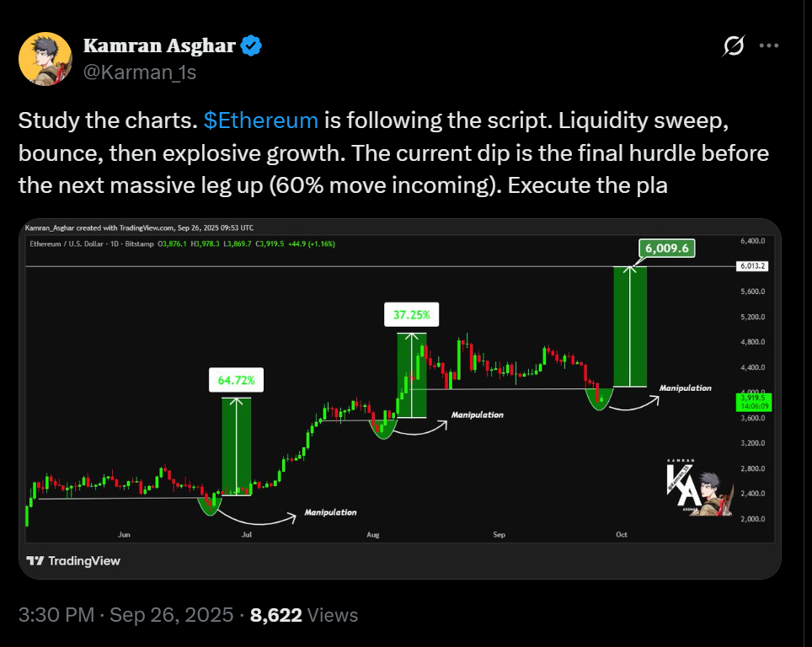Click Kamran Asghar's profile avatar
Screen dimensions: 812x647
coord(45,58)
